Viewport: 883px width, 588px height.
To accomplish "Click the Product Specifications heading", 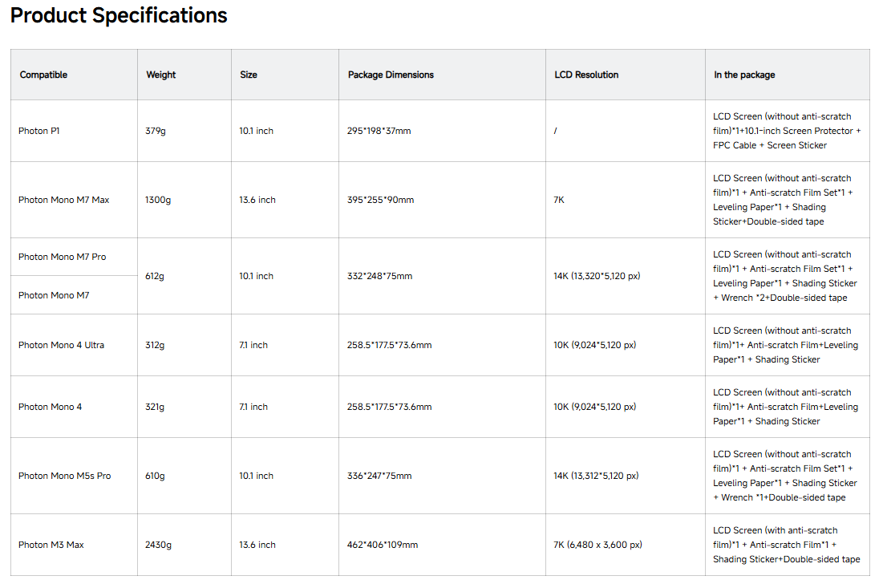I will point(119,15).
